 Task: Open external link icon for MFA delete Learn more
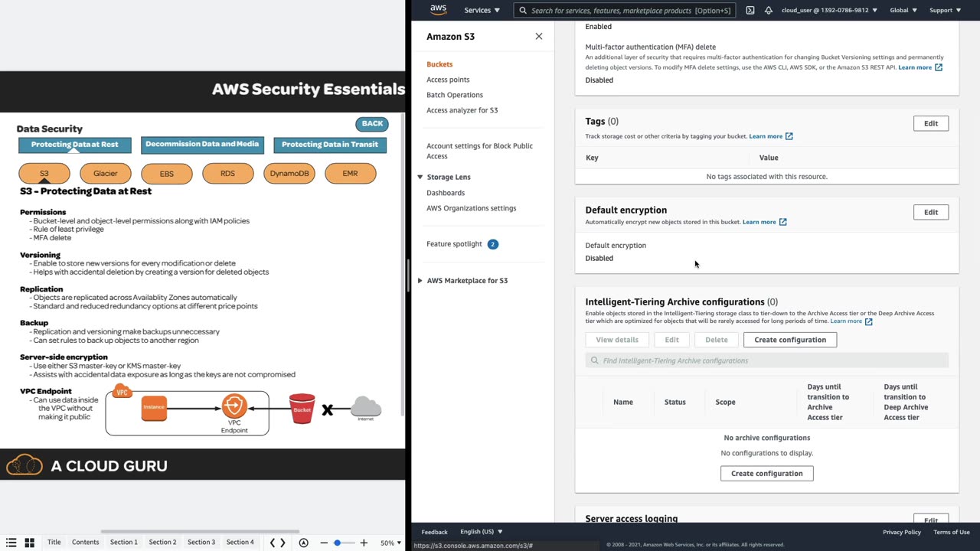point(939,67)
